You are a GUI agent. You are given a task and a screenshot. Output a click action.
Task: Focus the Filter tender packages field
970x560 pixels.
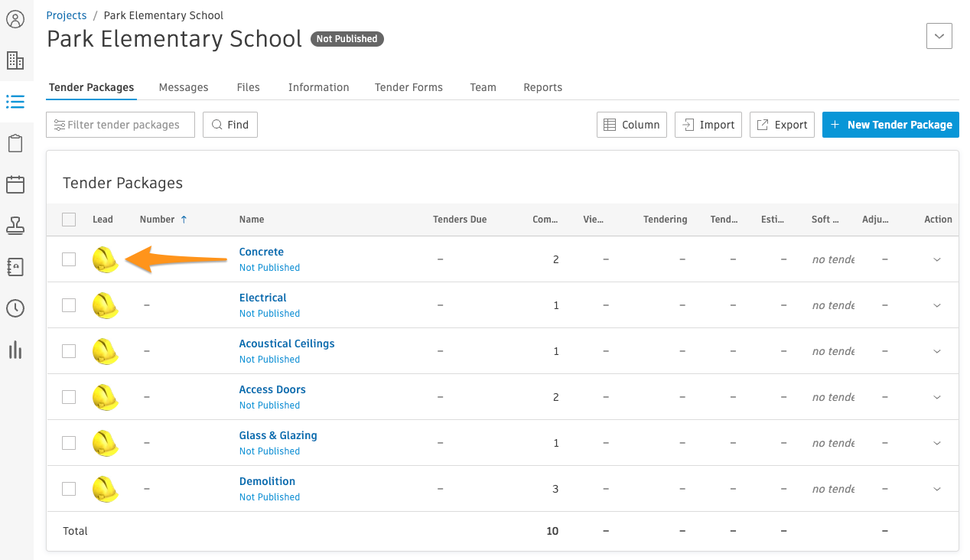point(121,125)
